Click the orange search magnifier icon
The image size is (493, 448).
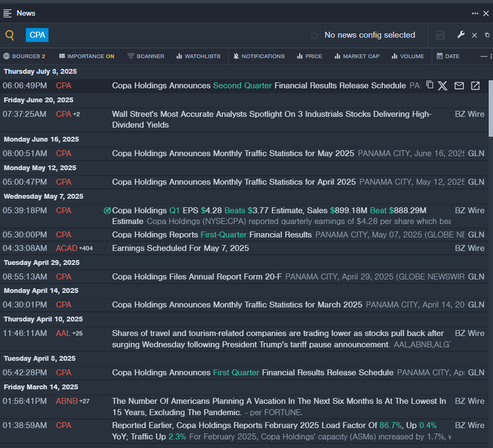(10, 35)
